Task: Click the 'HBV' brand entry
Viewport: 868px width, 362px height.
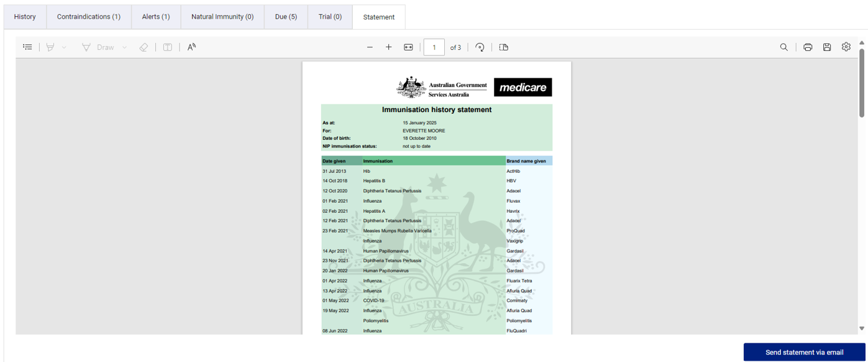Action: [511, 181]
